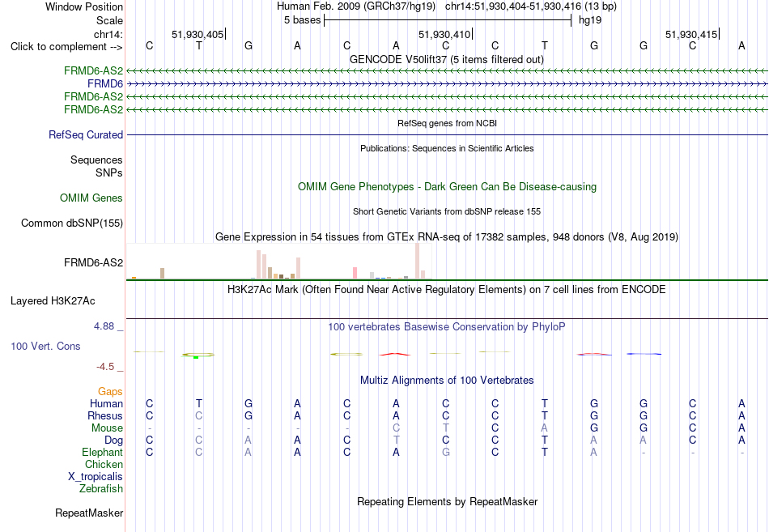Open the GENCODE V50lift37 track title
Image resolution: width=769 pixels, height=532 pixels.
[447, 59]
